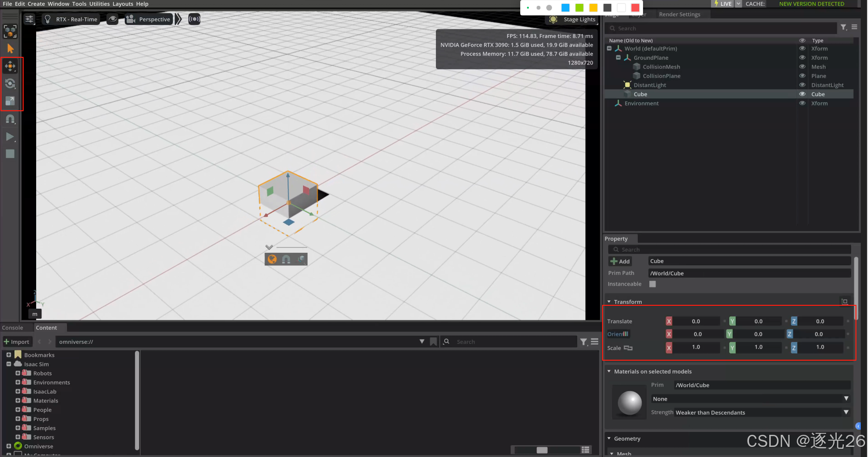Click the transform offset icon beside Transform header

tap(844, 301)
